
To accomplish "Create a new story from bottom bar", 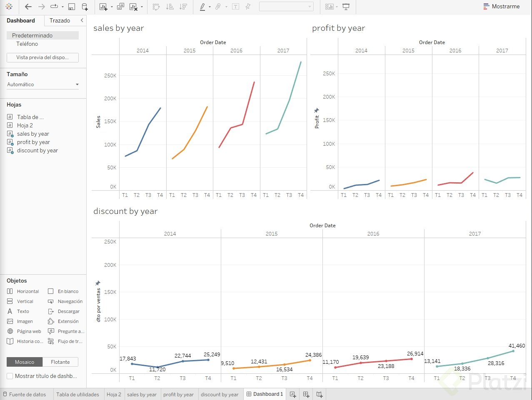I will coord(320,394).
